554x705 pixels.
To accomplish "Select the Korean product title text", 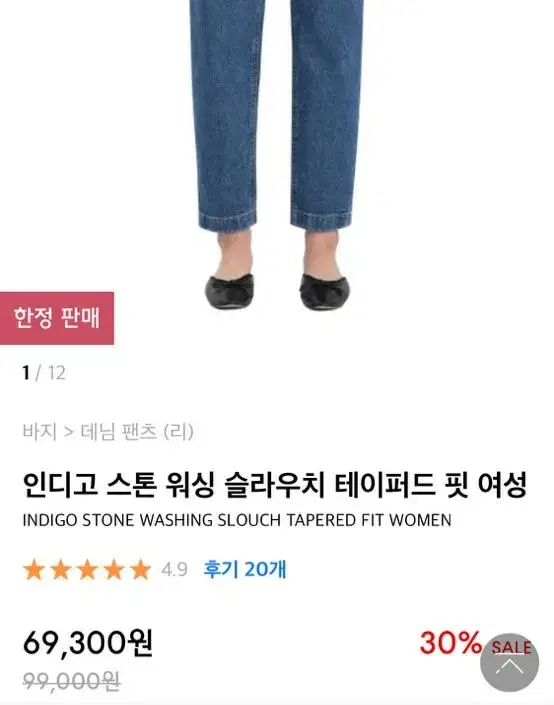I will pos(274,485).
